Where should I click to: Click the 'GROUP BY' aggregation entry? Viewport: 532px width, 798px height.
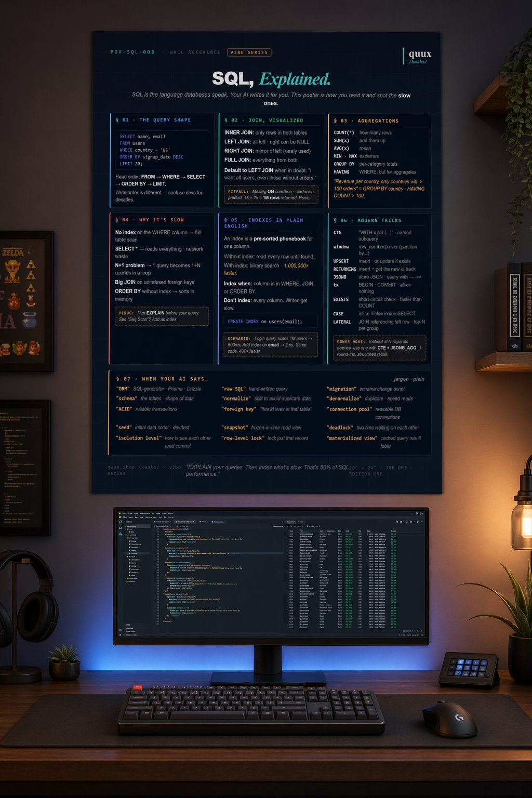pyautogui.click(x=366, y=164)
